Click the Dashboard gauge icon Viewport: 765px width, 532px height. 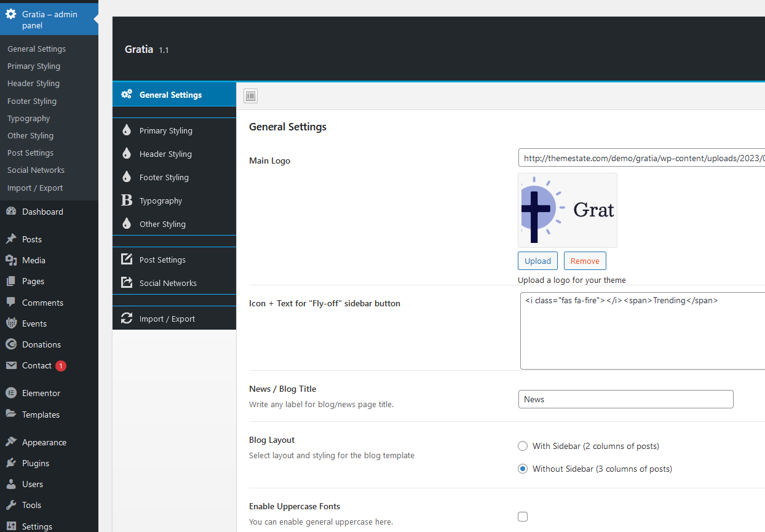(11, 212)
